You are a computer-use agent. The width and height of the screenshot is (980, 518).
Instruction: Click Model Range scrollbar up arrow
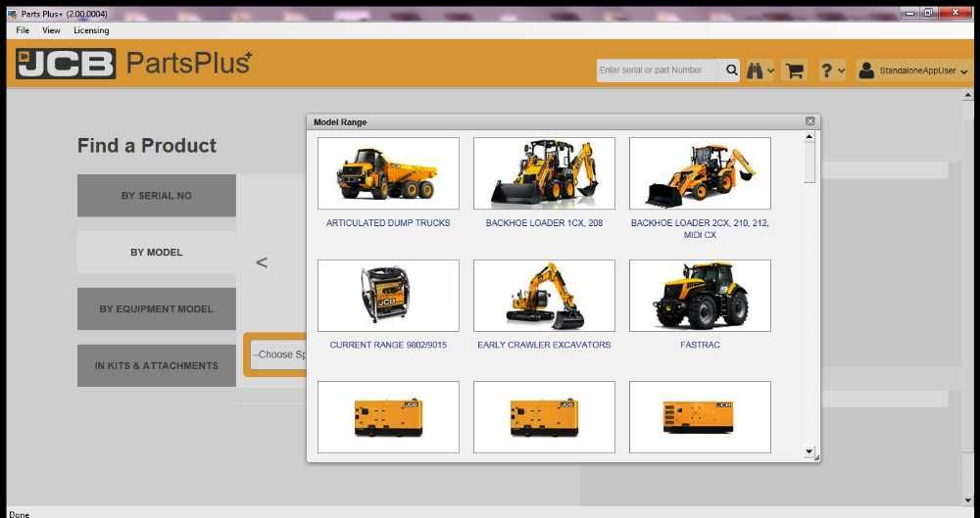click(809, 136)
